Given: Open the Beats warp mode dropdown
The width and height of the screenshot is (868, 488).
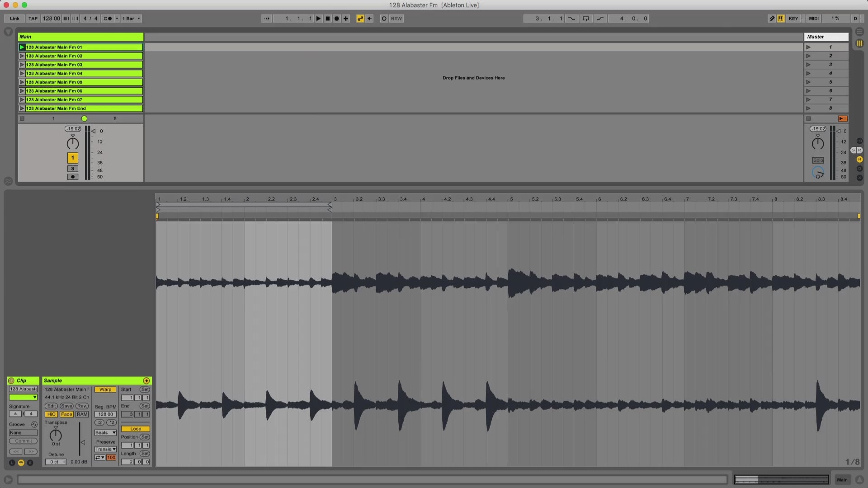Looking at the screenshot, I should (x=105, y=433).
